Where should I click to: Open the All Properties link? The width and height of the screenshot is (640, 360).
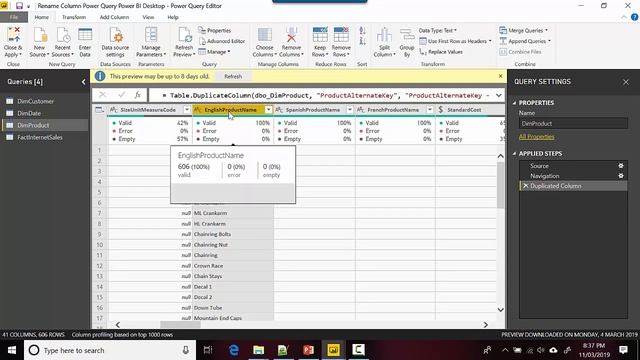536,137
